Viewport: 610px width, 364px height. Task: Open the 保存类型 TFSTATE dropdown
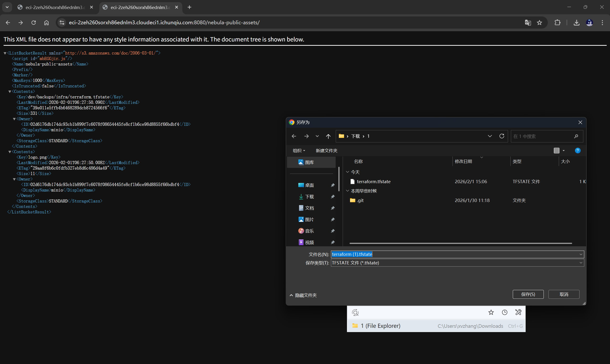point(457,263)
